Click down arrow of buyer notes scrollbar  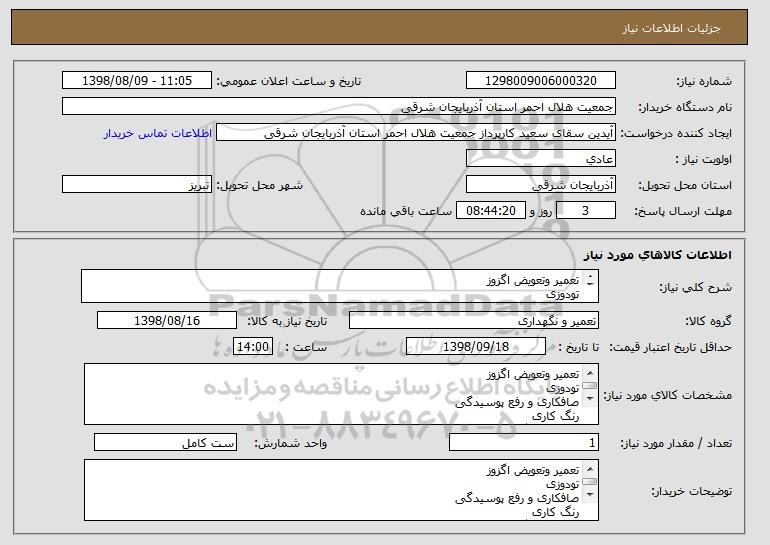coord(590,494)
